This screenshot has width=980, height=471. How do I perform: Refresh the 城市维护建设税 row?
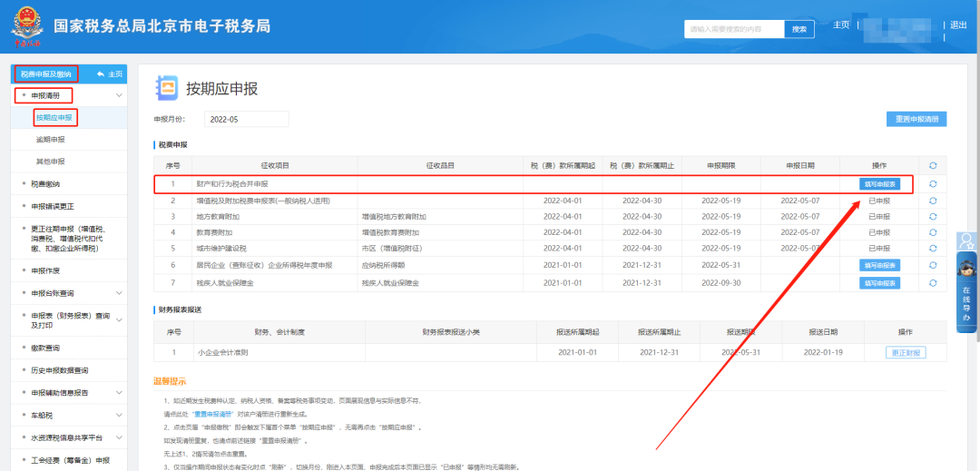[933, 248]
